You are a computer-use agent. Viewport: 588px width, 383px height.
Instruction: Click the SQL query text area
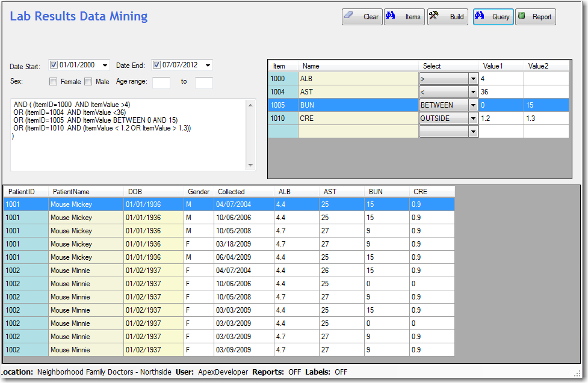(x=128, y=135)
